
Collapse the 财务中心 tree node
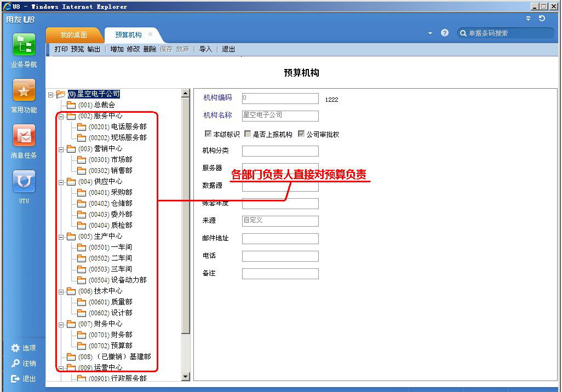[61, 325]
